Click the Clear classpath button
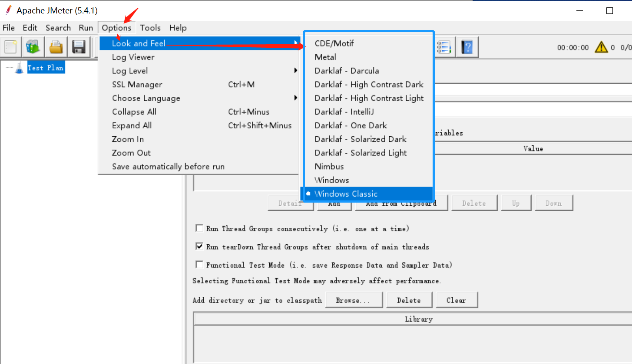 456,300
